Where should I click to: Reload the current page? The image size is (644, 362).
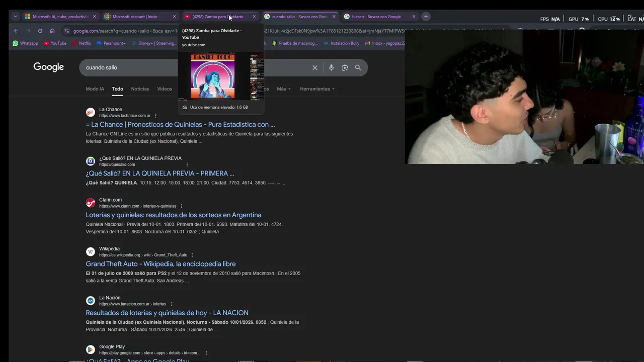pos(40,31)
